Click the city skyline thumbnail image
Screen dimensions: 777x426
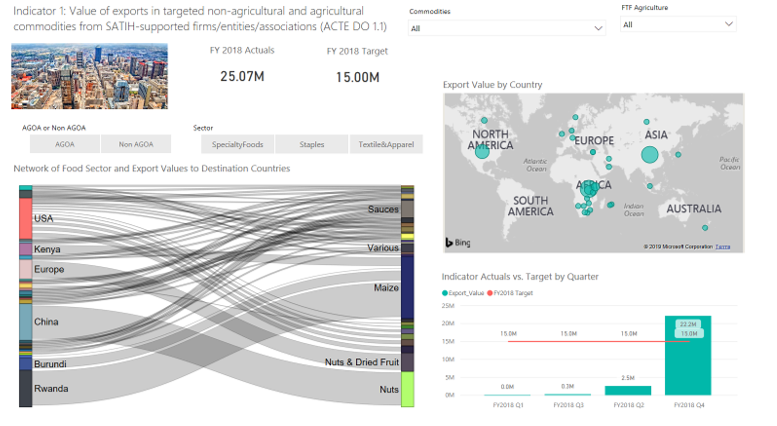pos(89,76)
